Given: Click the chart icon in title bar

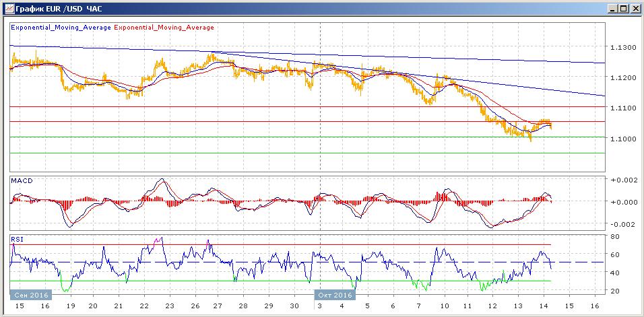Looking at the screenshot, I should (8, 8).
